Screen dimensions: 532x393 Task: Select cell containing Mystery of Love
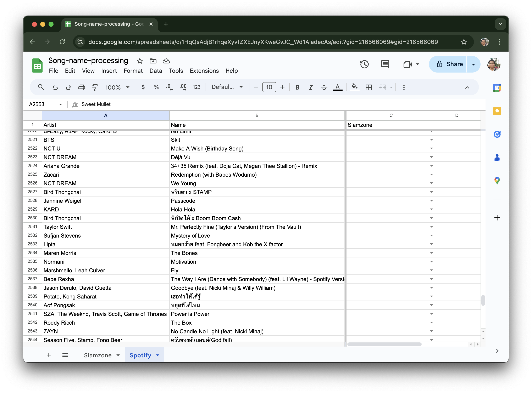[x=257, y=235]
